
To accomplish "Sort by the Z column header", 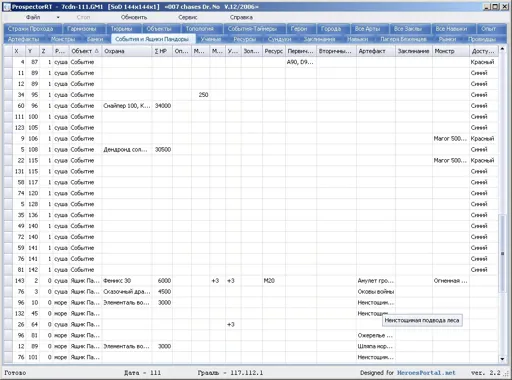I will tap(46, 51).
